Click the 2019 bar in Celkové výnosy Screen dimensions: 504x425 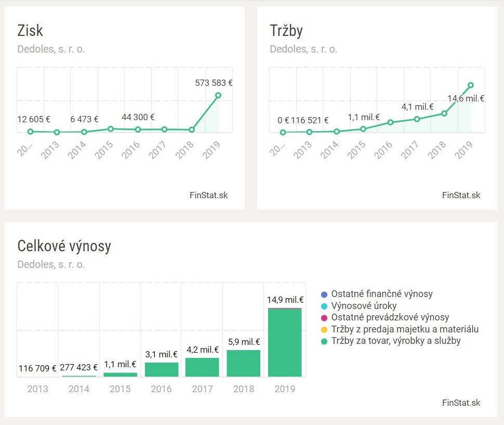point(285,342)
